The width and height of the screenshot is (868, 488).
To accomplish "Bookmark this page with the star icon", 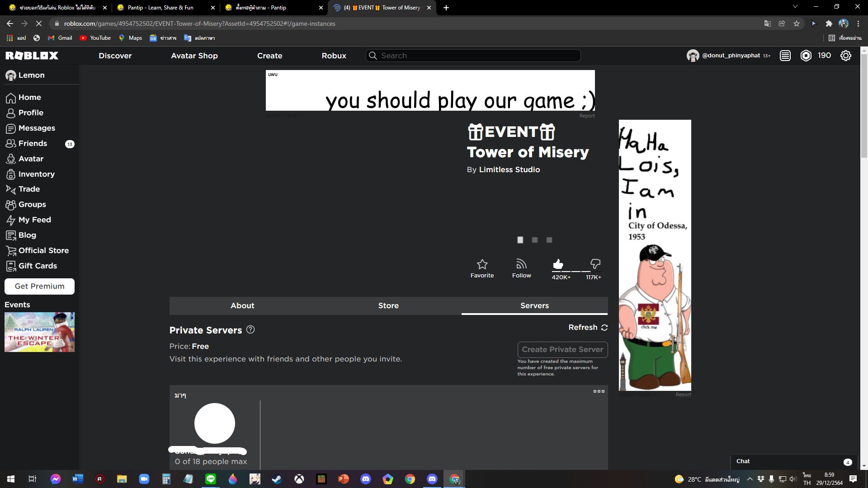I will (x=797, y=23).
